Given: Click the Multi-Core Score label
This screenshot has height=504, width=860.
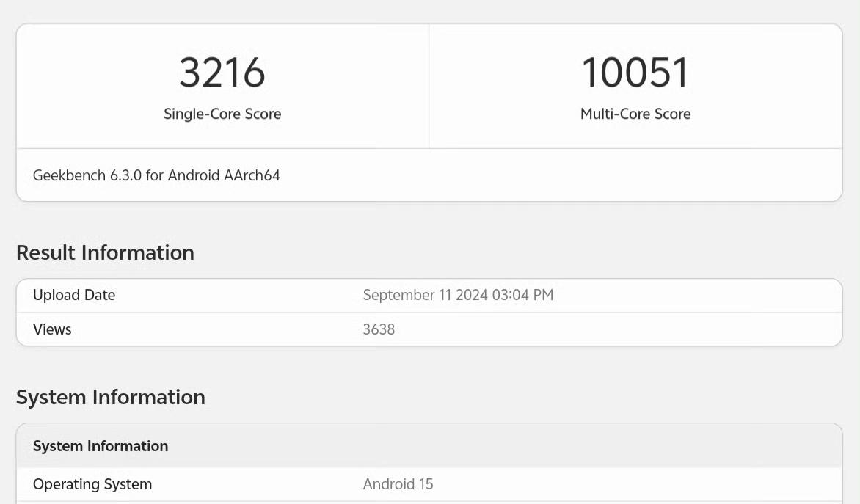Looking at the screenshot, I should click(635, 114).
